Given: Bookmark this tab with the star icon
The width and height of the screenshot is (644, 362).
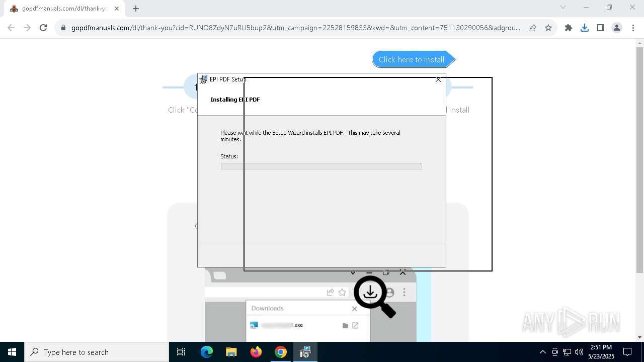Looking at the screenshot, I should click(x=548, y=28).
